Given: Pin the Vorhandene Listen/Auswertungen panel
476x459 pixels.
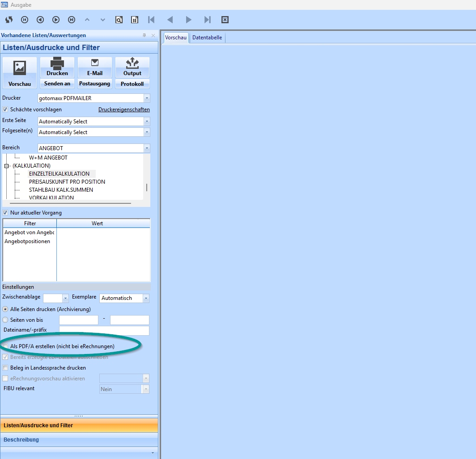Looking at the screenshot, I should coord(144,35).
